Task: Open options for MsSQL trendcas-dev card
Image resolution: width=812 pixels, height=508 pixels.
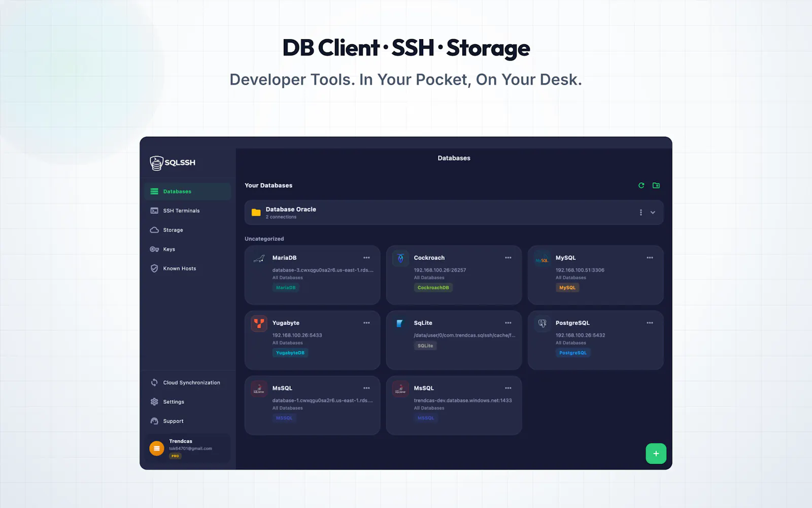Action: [x=508, y=388]
